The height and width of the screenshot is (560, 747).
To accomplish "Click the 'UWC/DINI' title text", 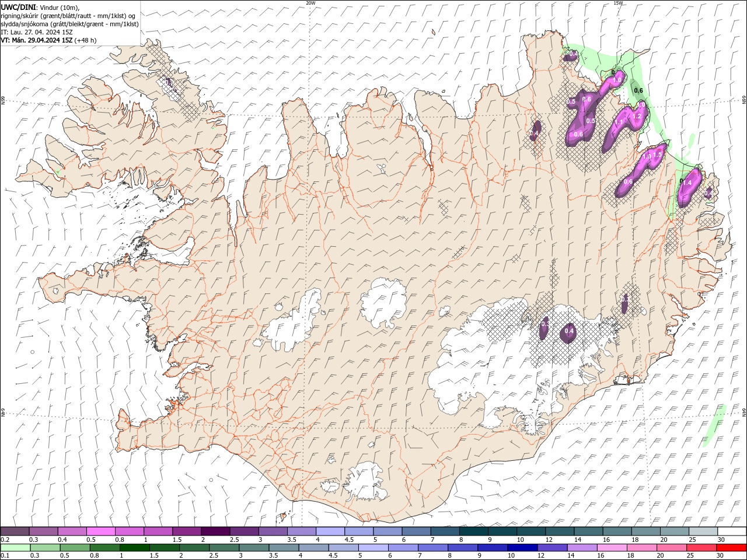I will [18, 7].
